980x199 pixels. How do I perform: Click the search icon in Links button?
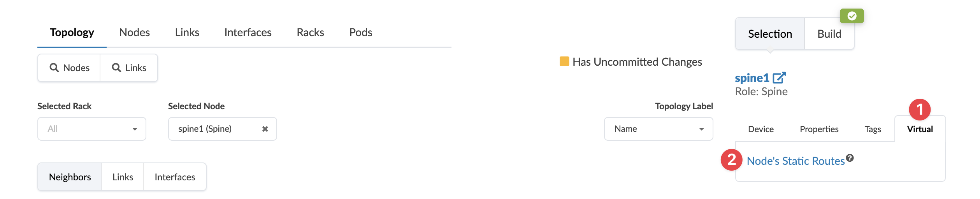tap(116, 68)
